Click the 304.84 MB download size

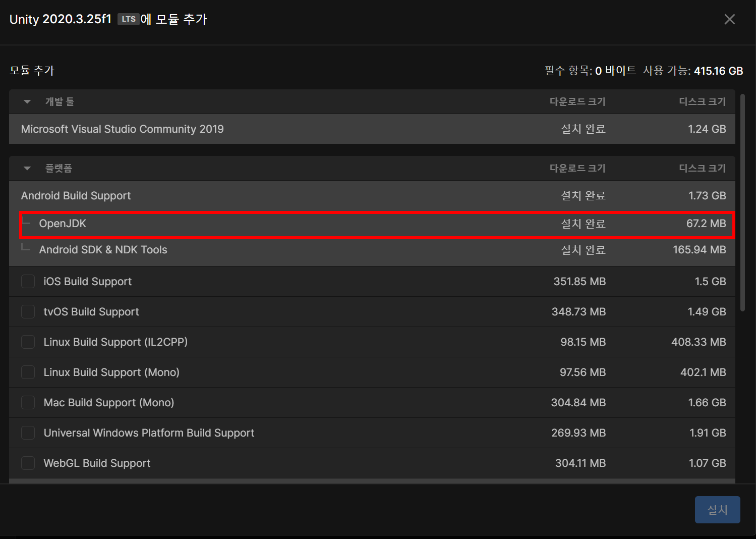pos(578,403)
